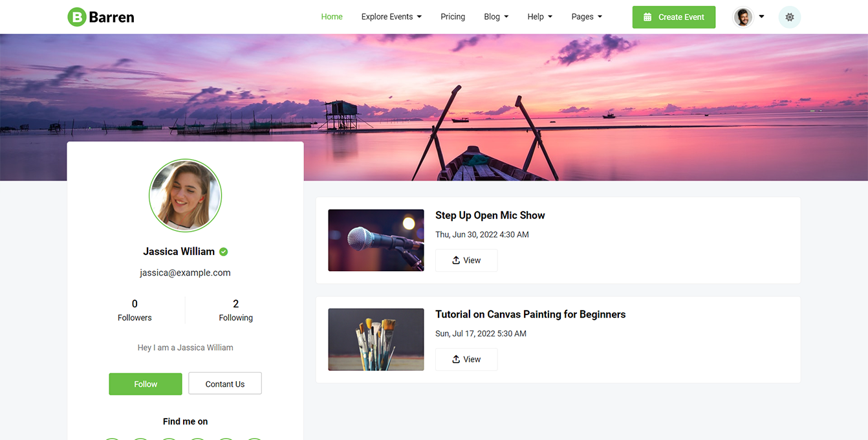Open the Pricing page link
Viewport: 868px width, 440px height.
453,17
